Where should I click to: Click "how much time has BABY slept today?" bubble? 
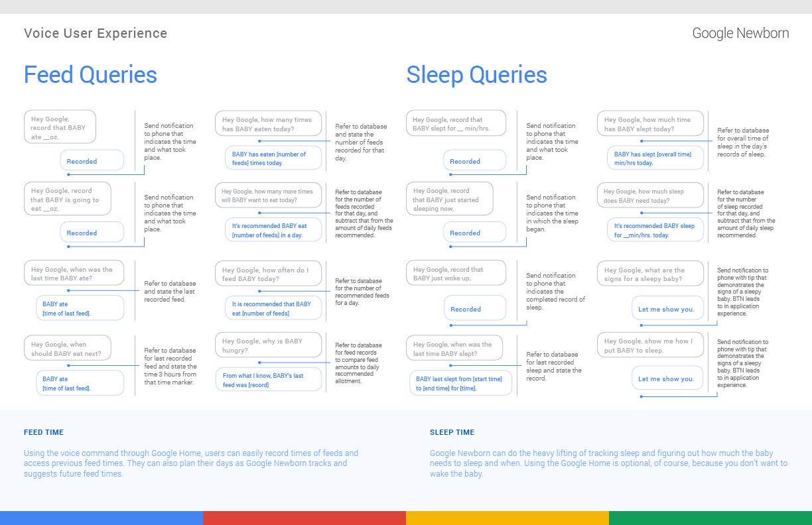point(650,123)
